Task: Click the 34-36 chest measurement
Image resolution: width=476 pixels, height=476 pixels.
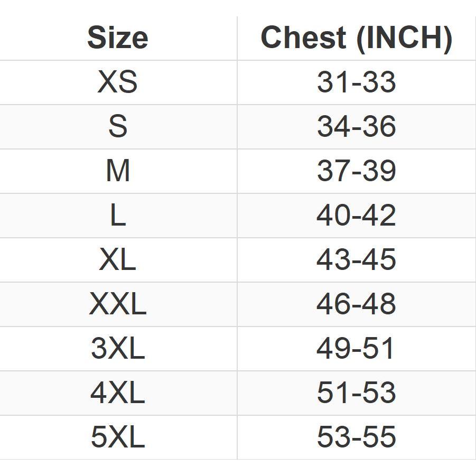Action: click(x=356, y=127)
